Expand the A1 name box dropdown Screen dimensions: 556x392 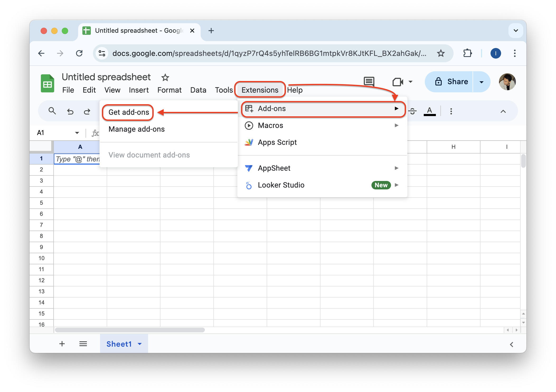pos(77,133)
